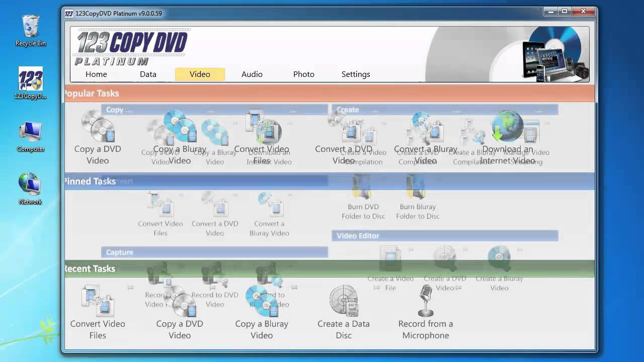
Task: Select the Computer desktop icon
Action: pyautogui.click(x=31, y=137)
